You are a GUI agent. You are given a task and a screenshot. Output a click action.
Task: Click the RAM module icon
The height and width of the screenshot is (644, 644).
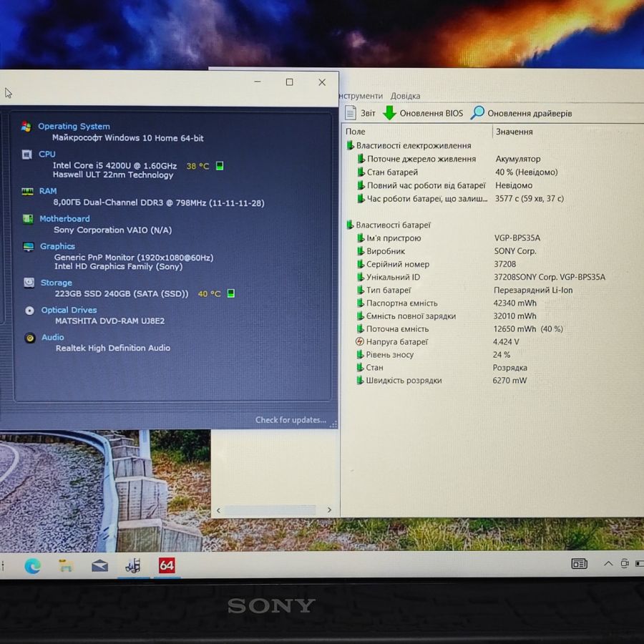27,191
